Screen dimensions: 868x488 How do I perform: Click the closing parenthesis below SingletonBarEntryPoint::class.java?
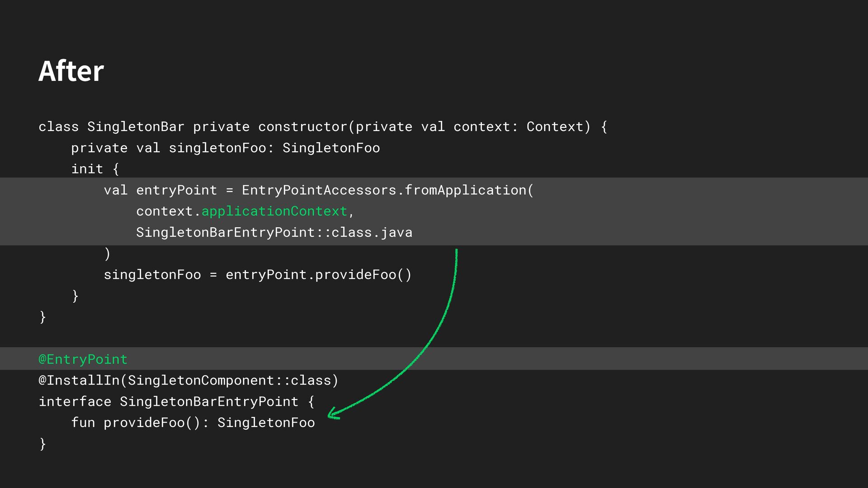pos(107,253)
